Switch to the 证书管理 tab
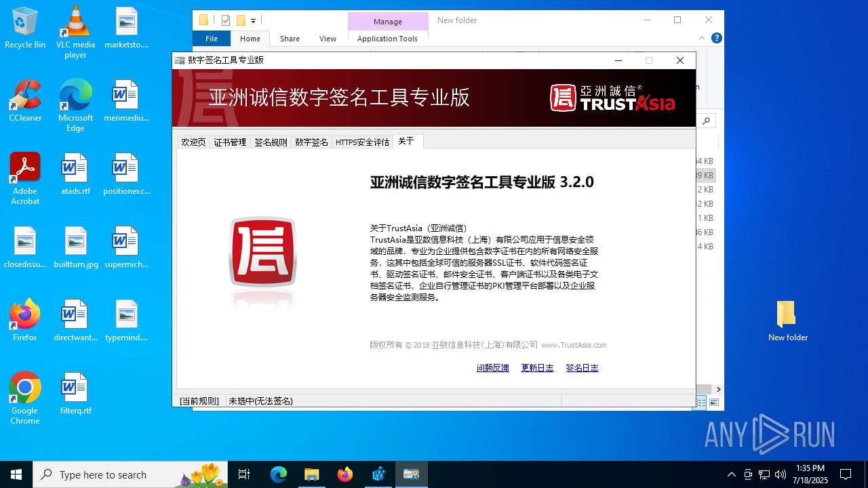The width and height of the screenshot is (868, 488). tap(230, 142)
